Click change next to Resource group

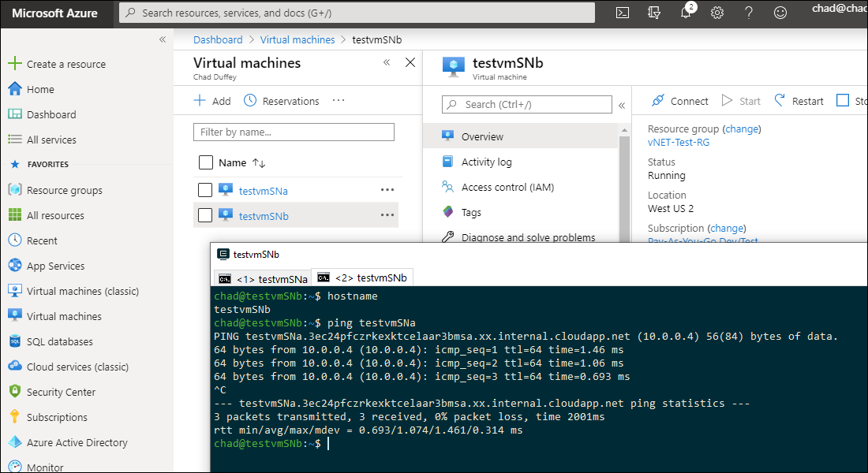742,129
